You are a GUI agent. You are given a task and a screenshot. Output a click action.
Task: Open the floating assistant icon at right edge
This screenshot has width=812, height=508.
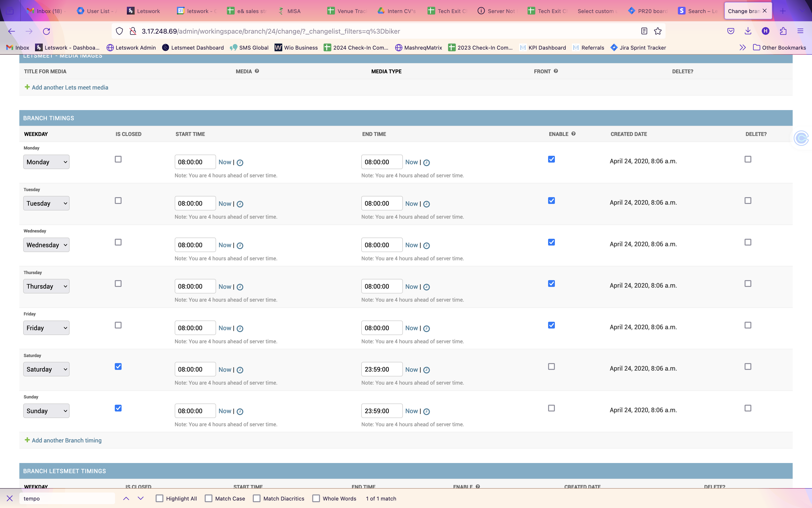pos(801,138)
